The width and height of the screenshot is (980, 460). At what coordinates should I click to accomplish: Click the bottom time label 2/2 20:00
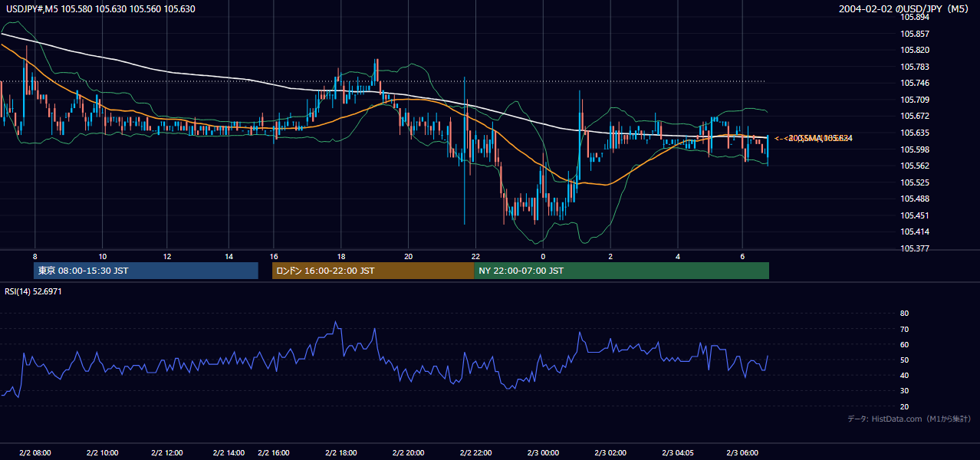tap(409, 453)
